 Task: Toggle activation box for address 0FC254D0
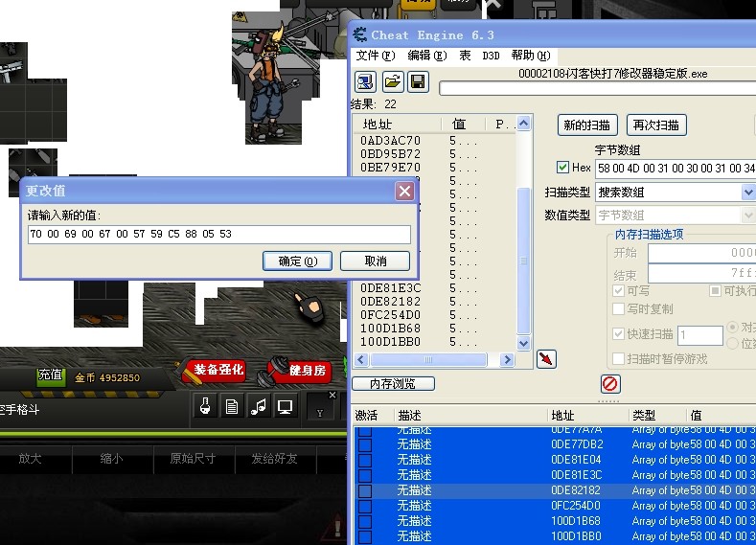(x=364, y=506)
